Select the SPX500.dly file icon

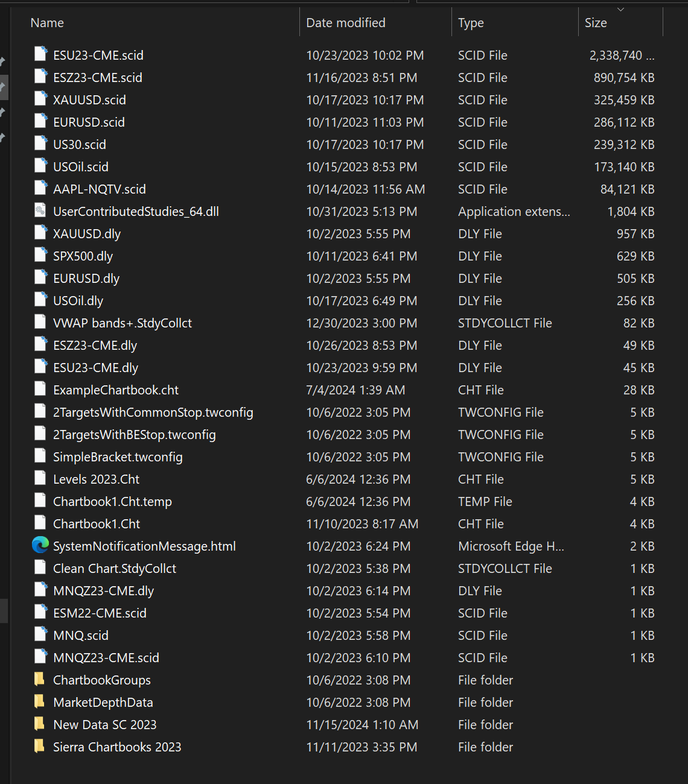40,255
